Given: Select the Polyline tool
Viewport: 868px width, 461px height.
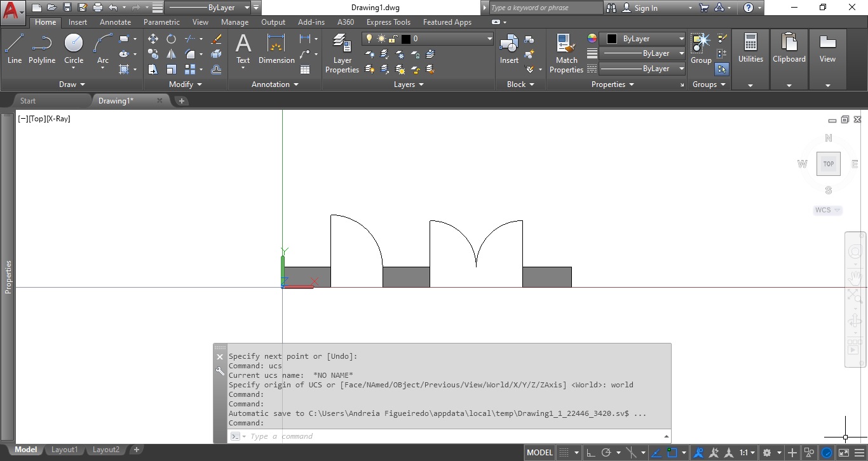Looking at the screenshot, I should coord(42,49).
